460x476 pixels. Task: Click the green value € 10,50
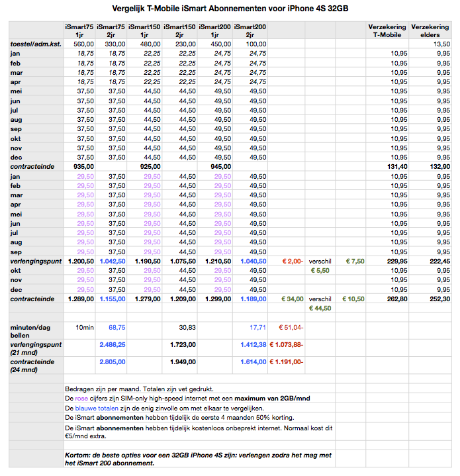(353, 299)
